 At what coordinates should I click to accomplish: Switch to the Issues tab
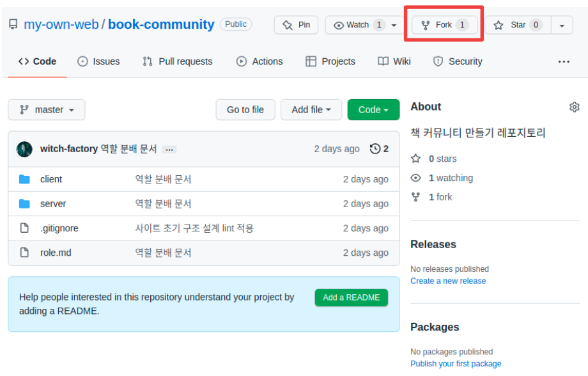click(x=99, y=61)
